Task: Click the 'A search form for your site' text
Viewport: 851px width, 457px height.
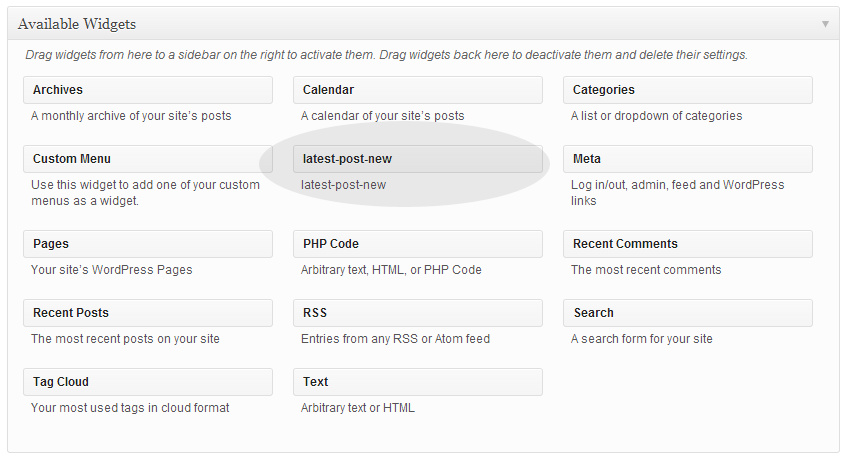Action: 642,339
